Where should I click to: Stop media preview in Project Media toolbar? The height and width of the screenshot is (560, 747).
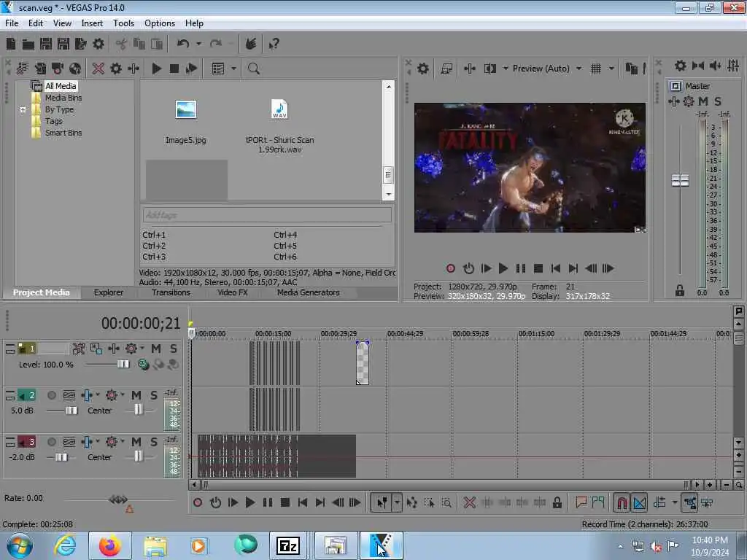(x=174, y=69)
